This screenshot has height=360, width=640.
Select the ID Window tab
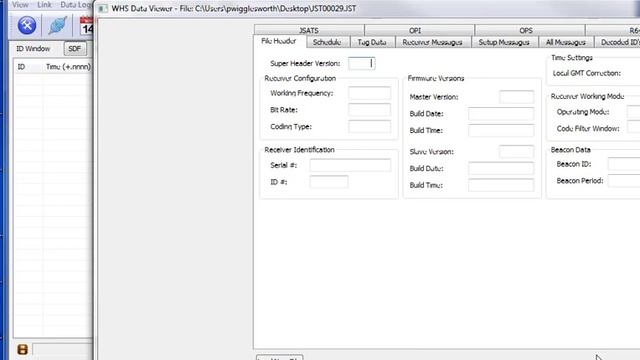pyautogui.click(x=33, y=49)
